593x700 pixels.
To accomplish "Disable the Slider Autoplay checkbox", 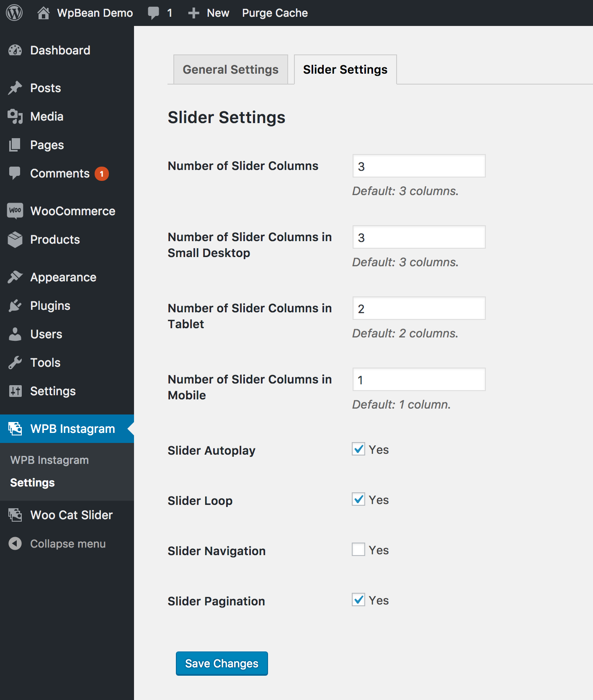I will click(x=358, y=449).
